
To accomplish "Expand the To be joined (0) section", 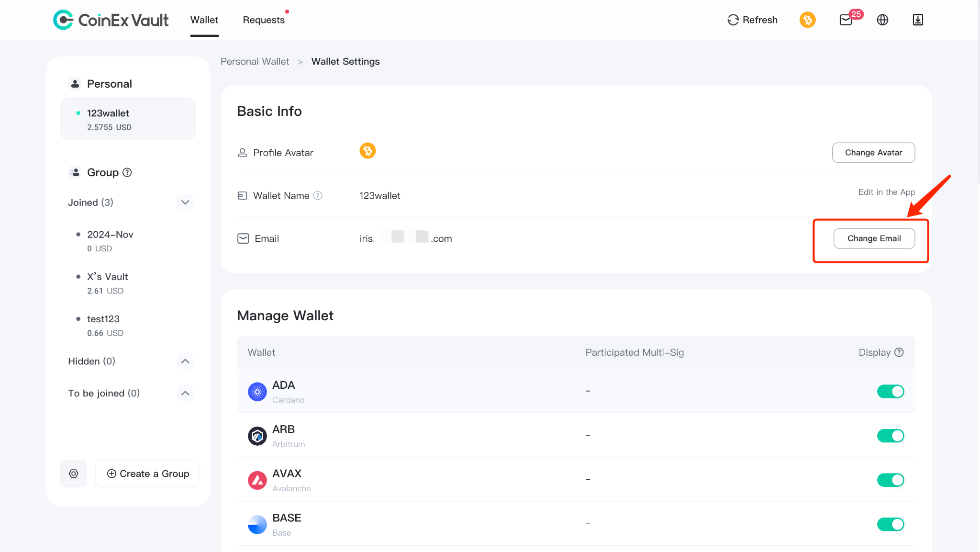I will point(185,393).
